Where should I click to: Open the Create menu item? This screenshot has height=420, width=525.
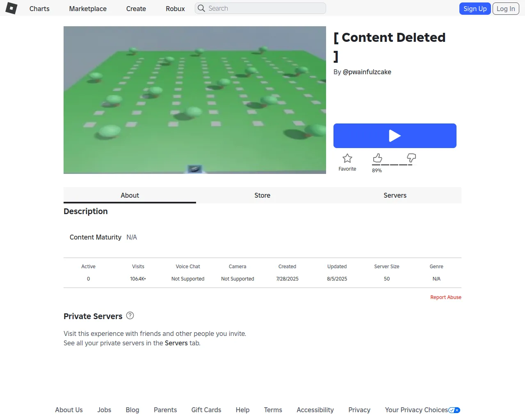[136, 9]
